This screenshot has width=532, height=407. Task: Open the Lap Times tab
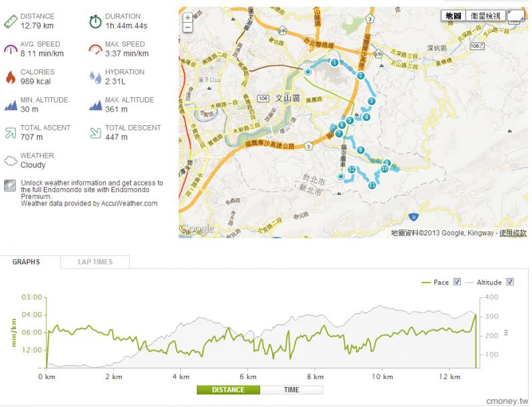pyautogui.click(x=94, y=262)
